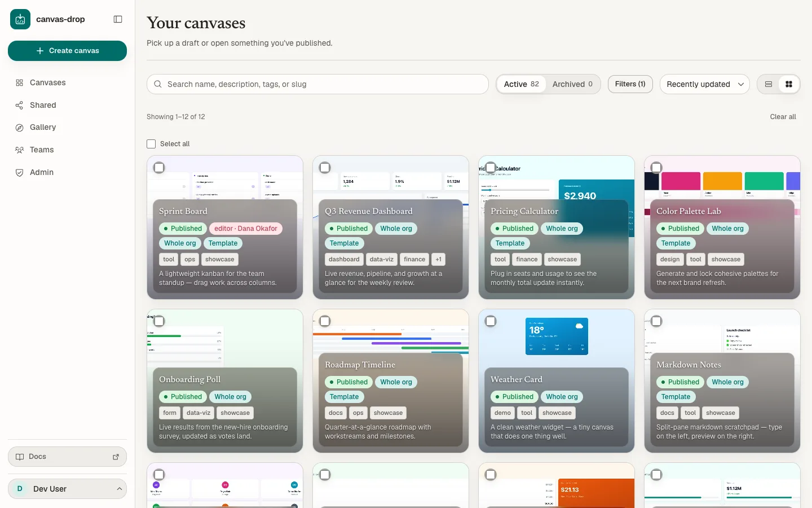Screen dimensions: 812x508
Task: Click the orange swatch in Color Palette Lab preview
Action: pyautogui.click(x=722, y=181)
